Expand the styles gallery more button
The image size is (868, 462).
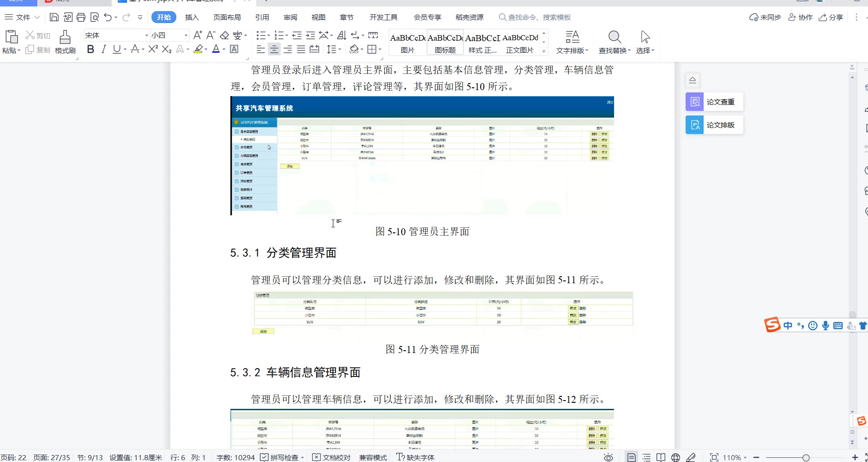[544, 51]
